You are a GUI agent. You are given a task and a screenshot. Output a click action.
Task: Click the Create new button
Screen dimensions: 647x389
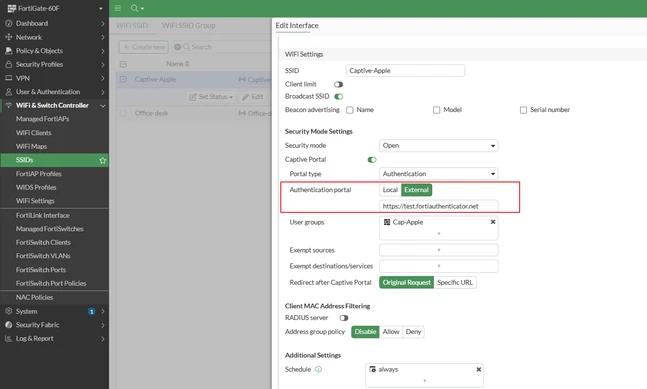coord(144,47)
